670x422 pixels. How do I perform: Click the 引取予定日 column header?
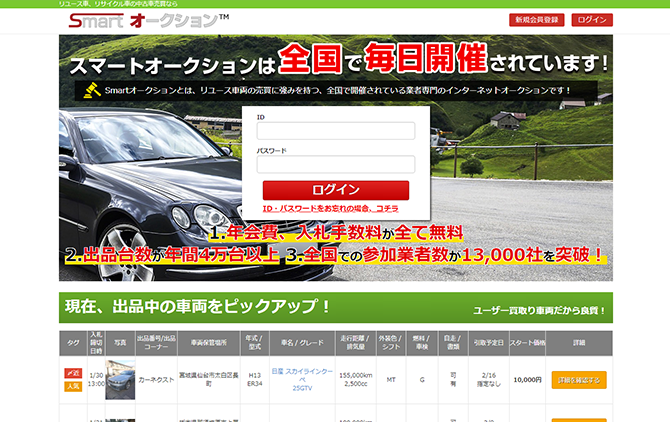[x=488, y=343]
